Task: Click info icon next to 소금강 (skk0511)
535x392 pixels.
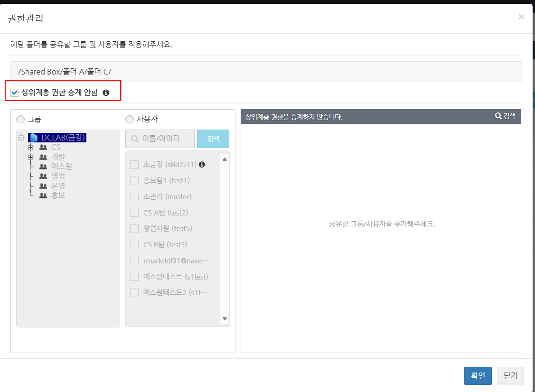Action: pyautogui.click(x=202, y=165)
